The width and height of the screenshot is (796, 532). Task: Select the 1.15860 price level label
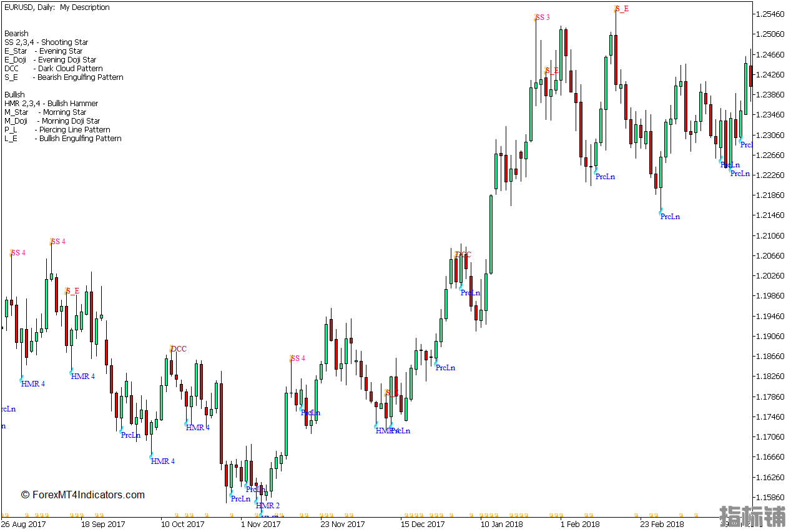[x=771, y=498]
